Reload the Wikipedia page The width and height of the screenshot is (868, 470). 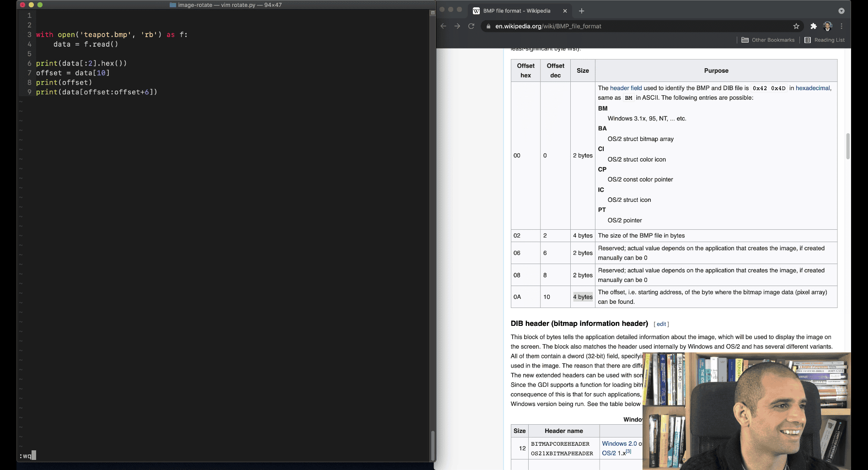click(x=471, y=26)
